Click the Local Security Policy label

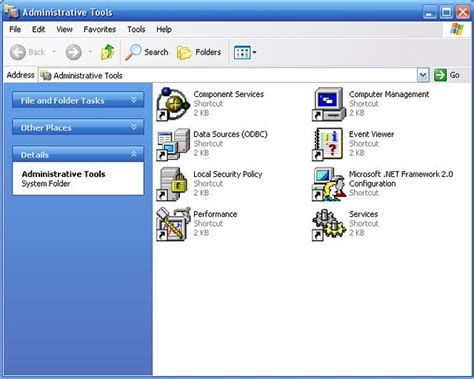coord(228,174)
